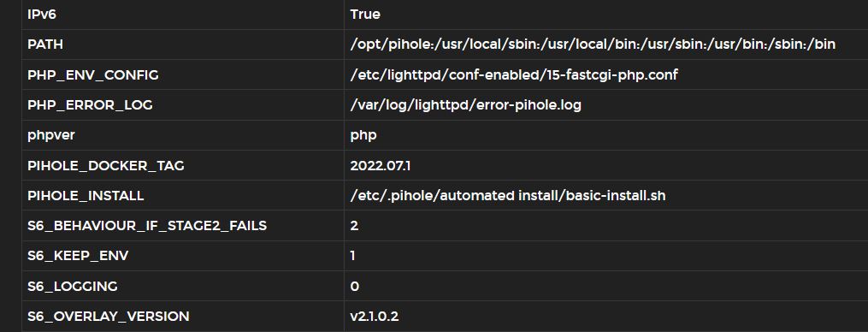Click the 15-fastcgi-php.conf path value
The height and width of the screenshot is (332, 868).
[x=514, y=74]
